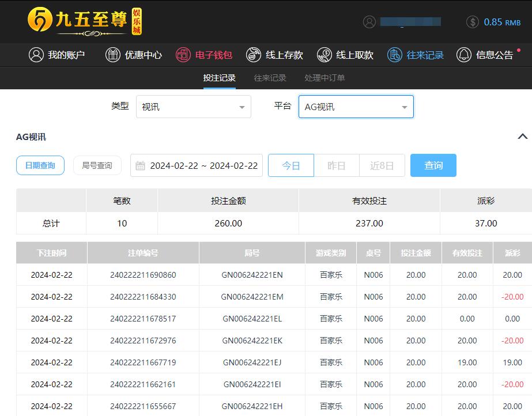Click the 电子钱包 wallet icon

[x=183, y=55]
